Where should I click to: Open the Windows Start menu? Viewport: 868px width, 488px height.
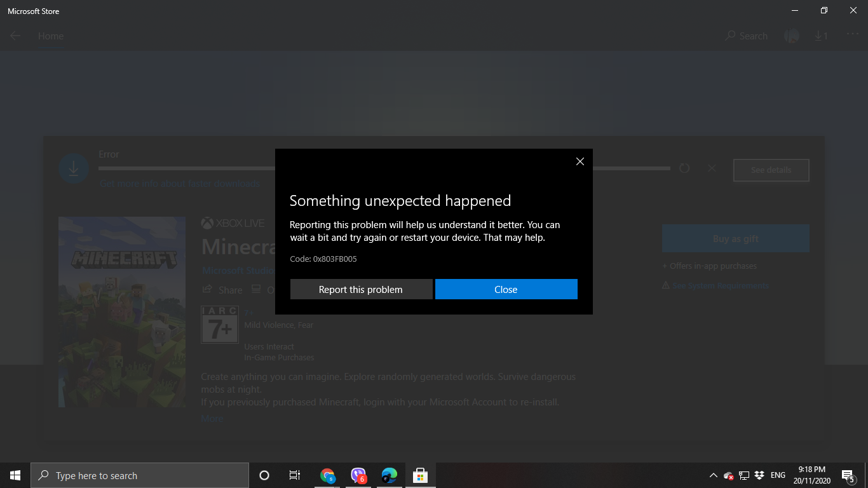point(15,475)
